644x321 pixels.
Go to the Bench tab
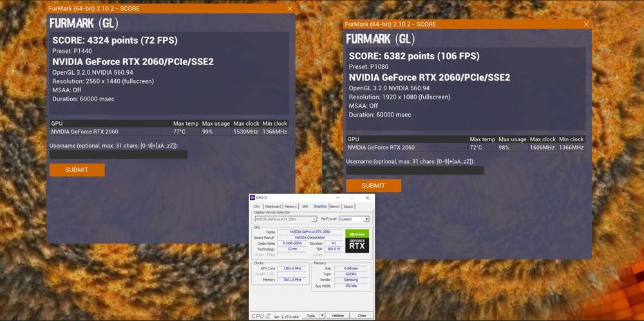(335, 207)
